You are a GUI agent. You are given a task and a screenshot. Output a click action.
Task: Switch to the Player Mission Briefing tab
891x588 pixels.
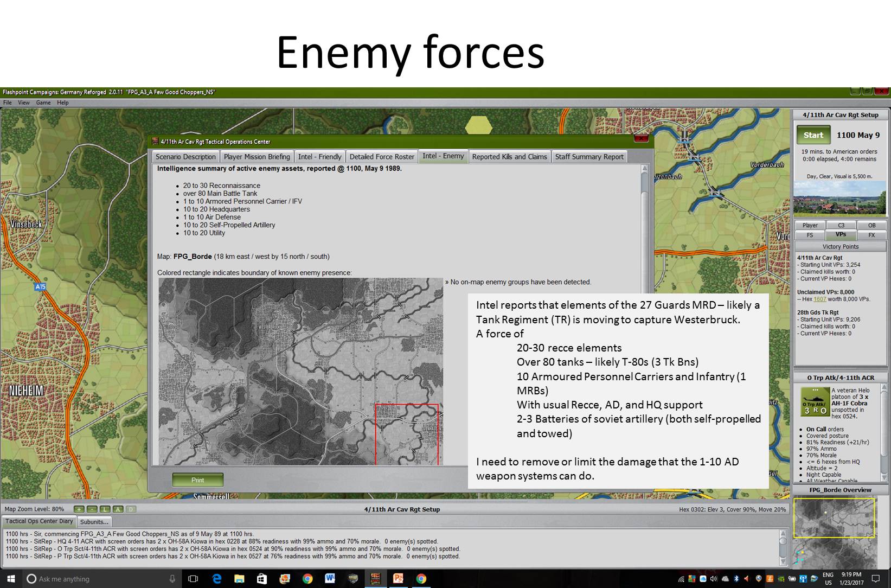tap(257, 157)
